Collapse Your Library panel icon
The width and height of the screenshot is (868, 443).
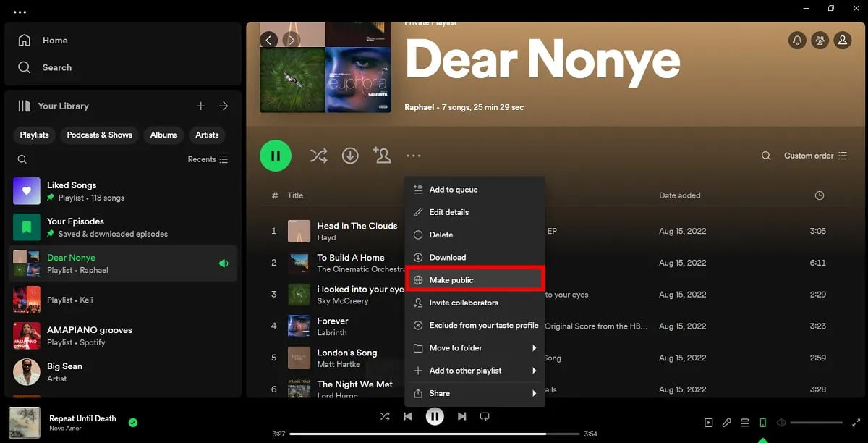point(25,106)
